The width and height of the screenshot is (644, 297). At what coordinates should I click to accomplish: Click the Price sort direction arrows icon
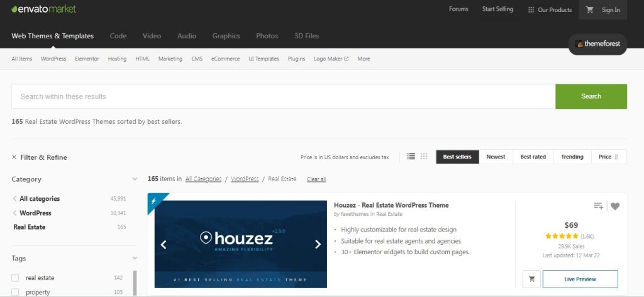(x=616, y=157)
